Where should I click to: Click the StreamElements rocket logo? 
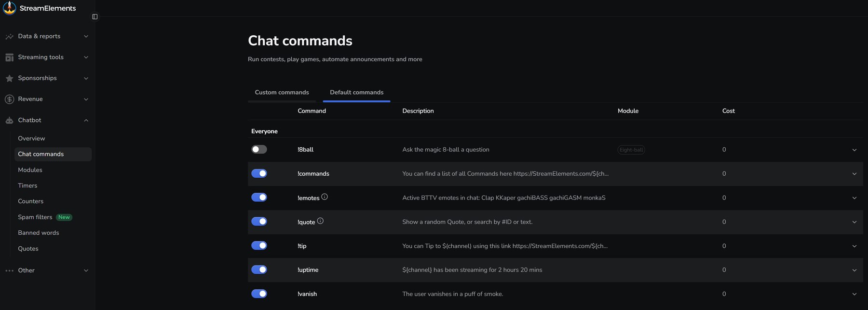[x=9, y=8]
